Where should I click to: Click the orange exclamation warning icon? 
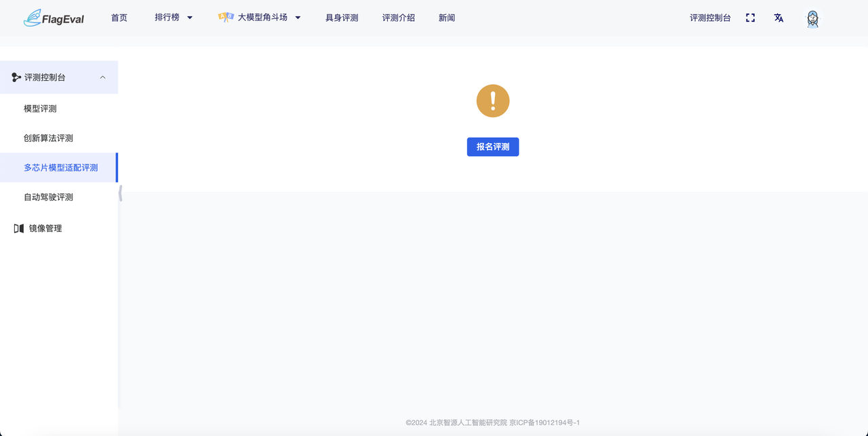[x=493, y=101]
